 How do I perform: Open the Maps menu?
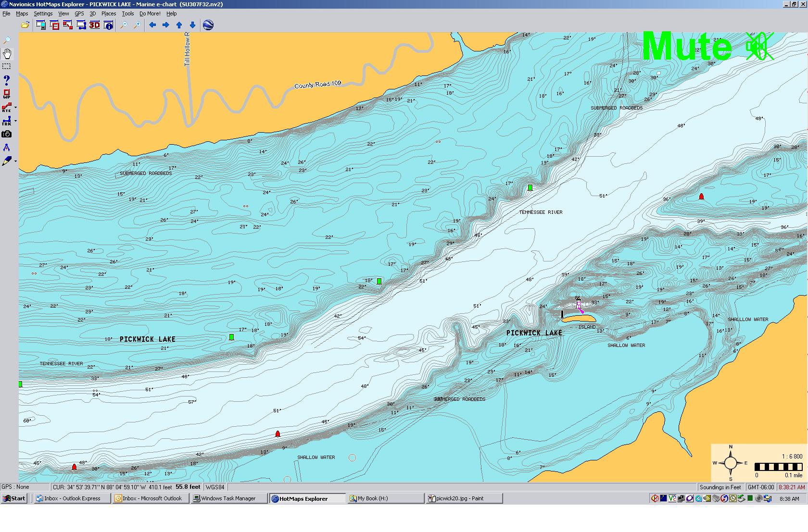click(x=22, y=13)
